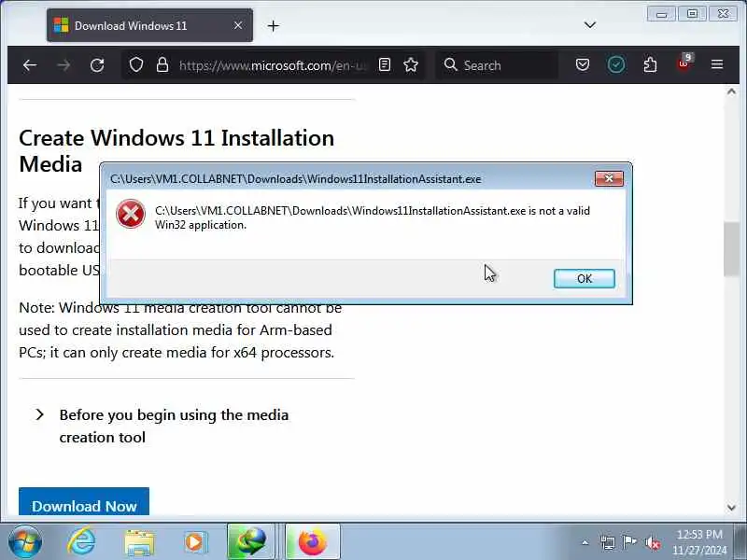The image size is (747, 560).
Task: View site security padlock info
Action: (x=162, y=64)
